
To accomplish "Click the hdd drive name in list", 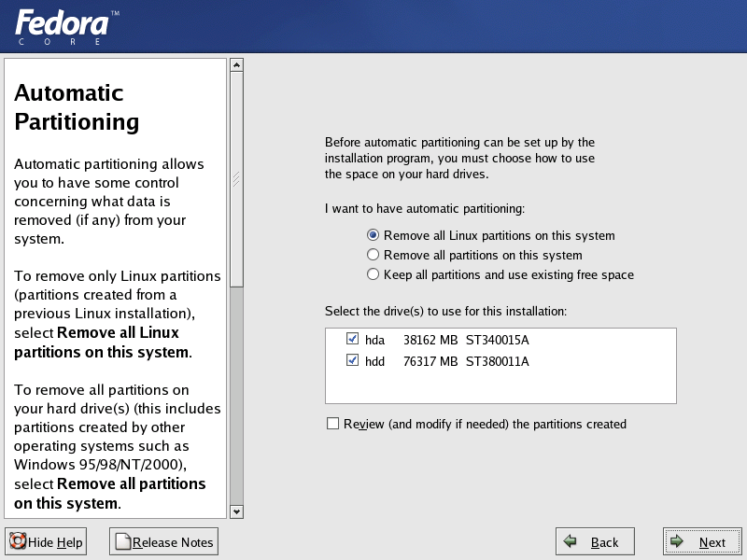I will pos(375,361).
